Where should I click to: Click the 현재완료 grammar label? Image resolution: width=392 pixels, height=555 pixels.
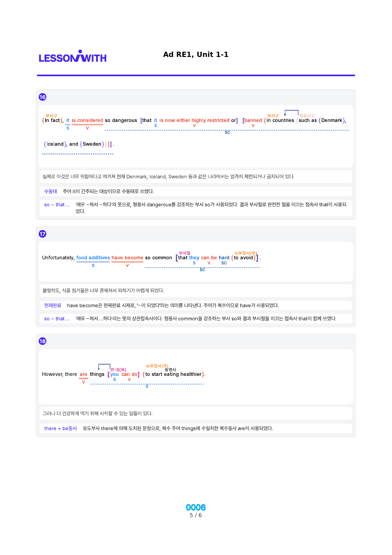click(x=52, y=305)
